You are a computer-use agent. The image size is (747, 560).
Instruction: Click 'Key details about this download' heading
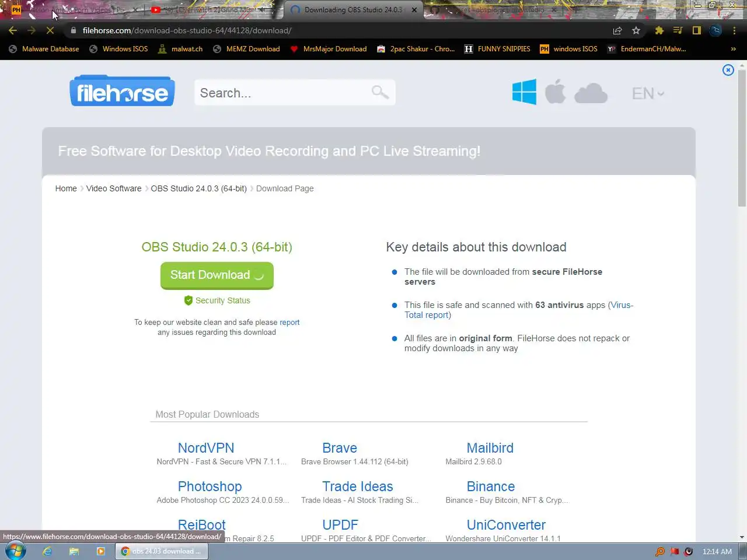coord(476,247)
